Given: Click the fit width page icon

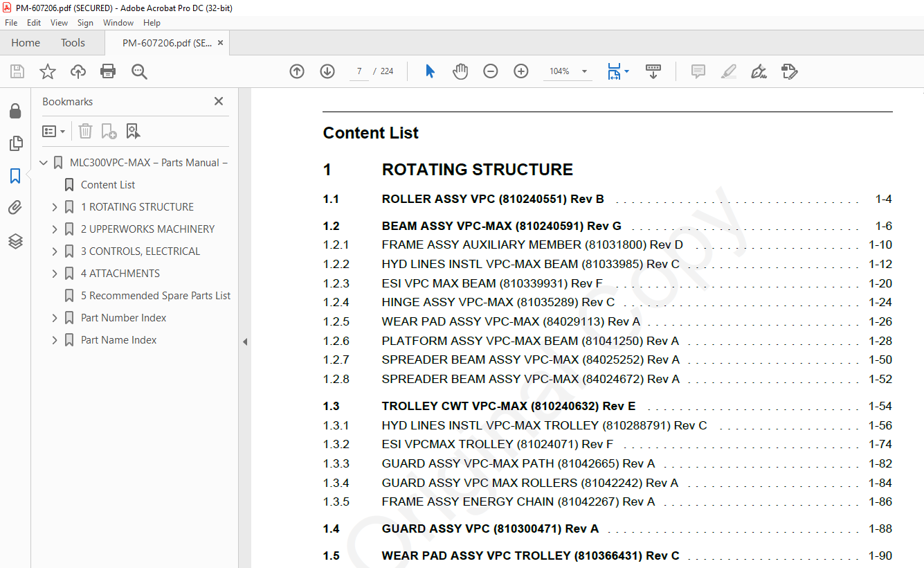Looking at the screenshot, I should click(x=614, y=71).
